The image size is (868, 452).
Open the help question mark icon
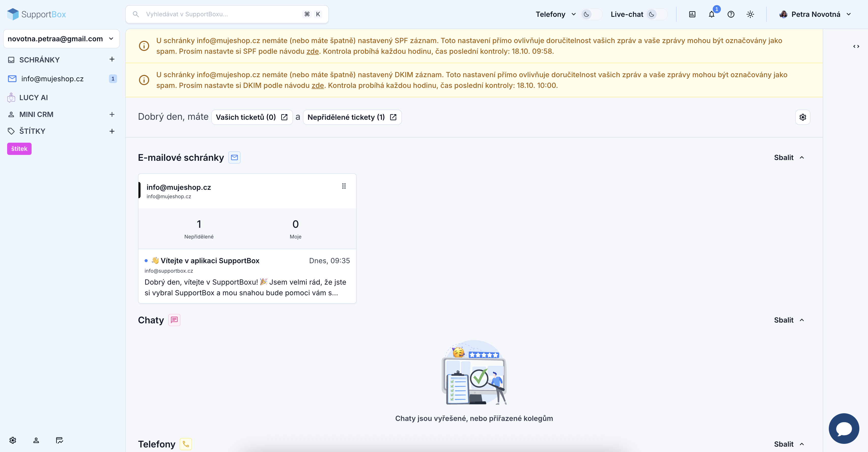pyautogui.click(x=731, y=14)
